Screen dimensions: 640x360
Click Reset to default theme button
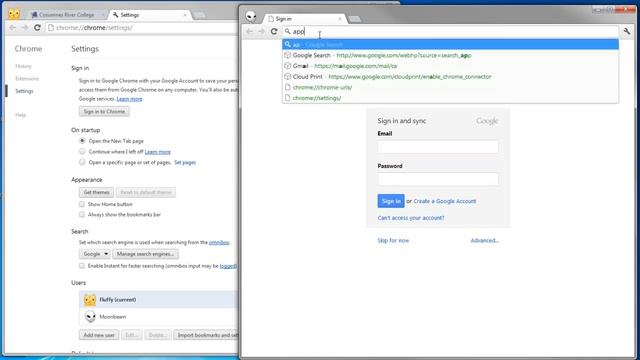pos(146,192)
